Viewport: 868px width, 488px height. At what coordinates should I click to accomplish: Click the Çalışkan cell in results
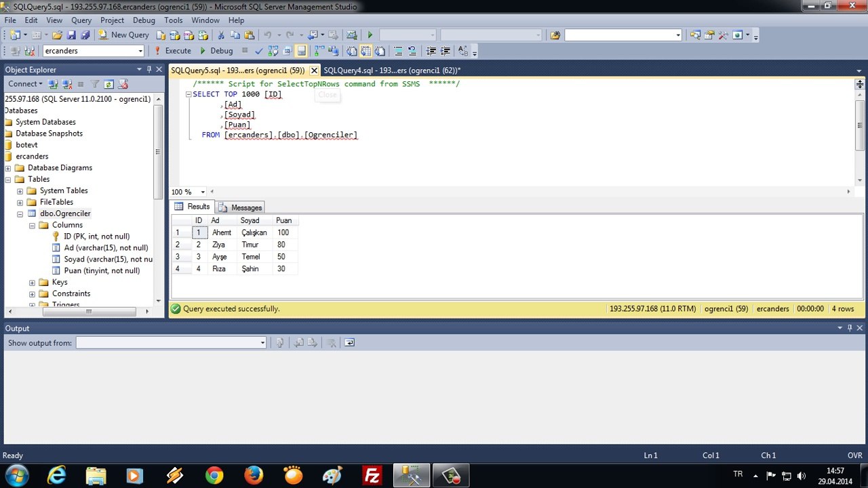point(254,232)
